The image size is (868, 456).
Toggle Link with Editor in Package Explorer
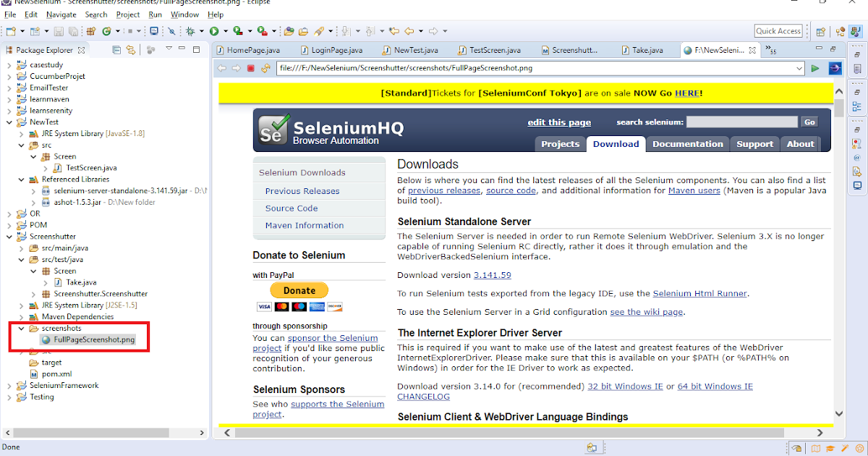click(x=131, y=49)
